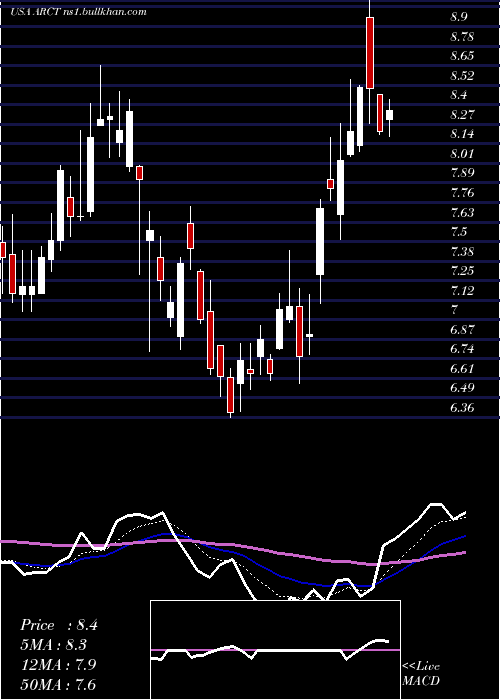This screenshot has height=700, width=500.
Task: Click the 7.38 price axis label
Action: coord(462,252)
